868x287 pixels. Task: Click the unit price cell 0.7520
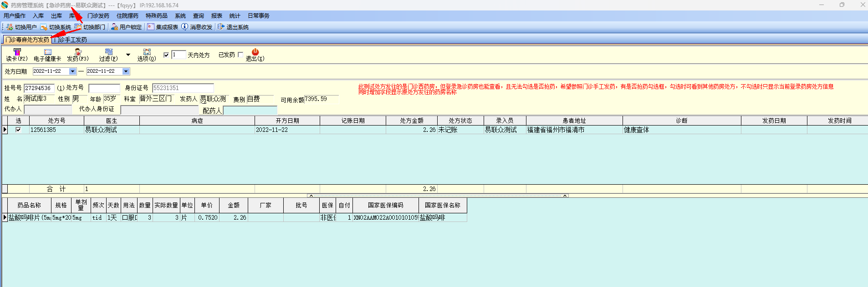click(208, 218)
